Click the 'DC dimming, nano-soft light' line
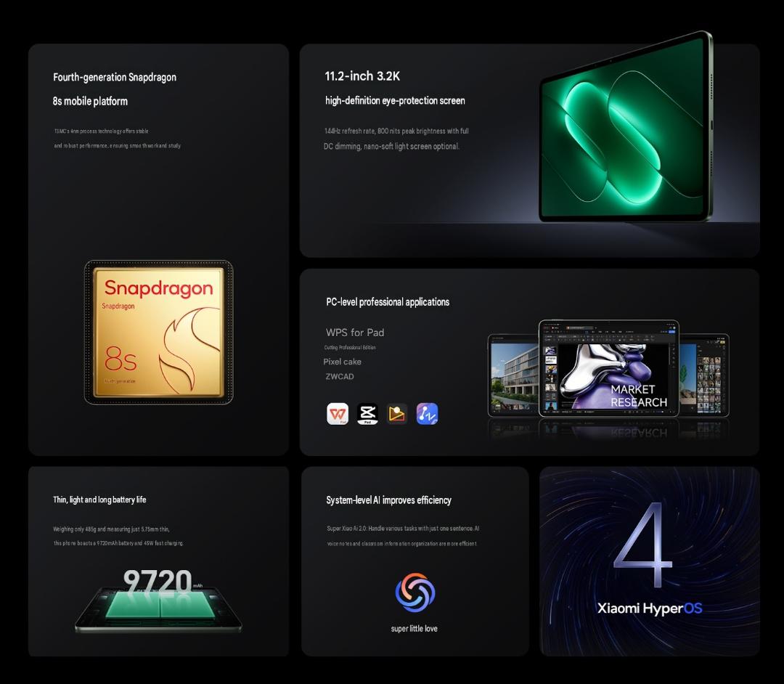 click(x=391, y=147)
